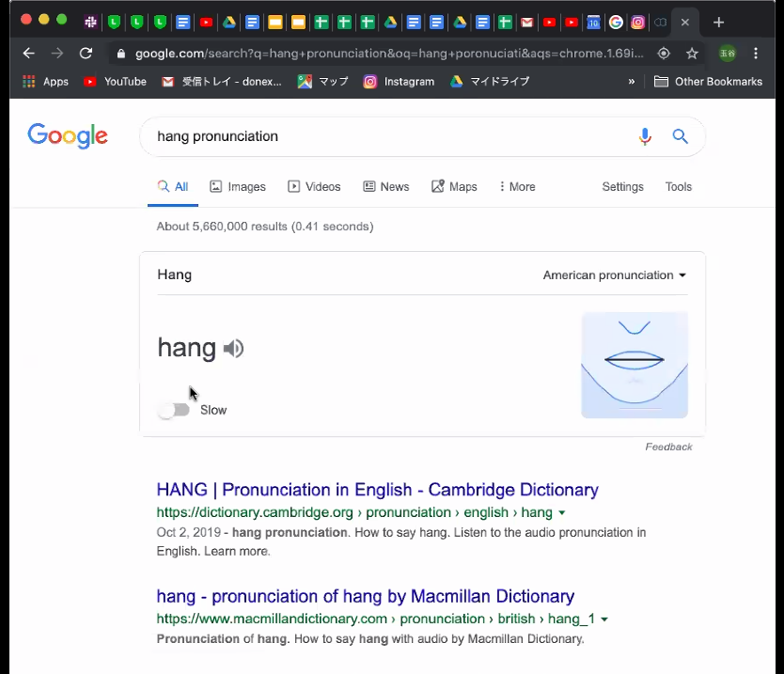Click the voice search microphone icon
The image size is (784, 674).
point(645,136)
